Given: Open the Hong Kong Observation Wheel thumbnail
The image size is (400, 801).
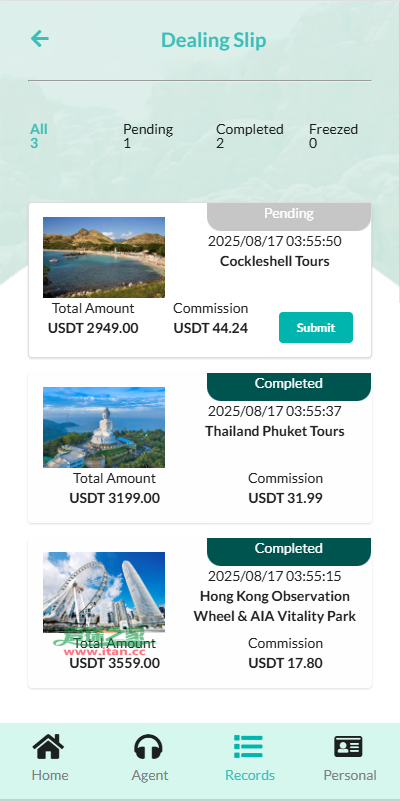Looking at the screenshot, I should pyautogui.click(x=104, y=593).
